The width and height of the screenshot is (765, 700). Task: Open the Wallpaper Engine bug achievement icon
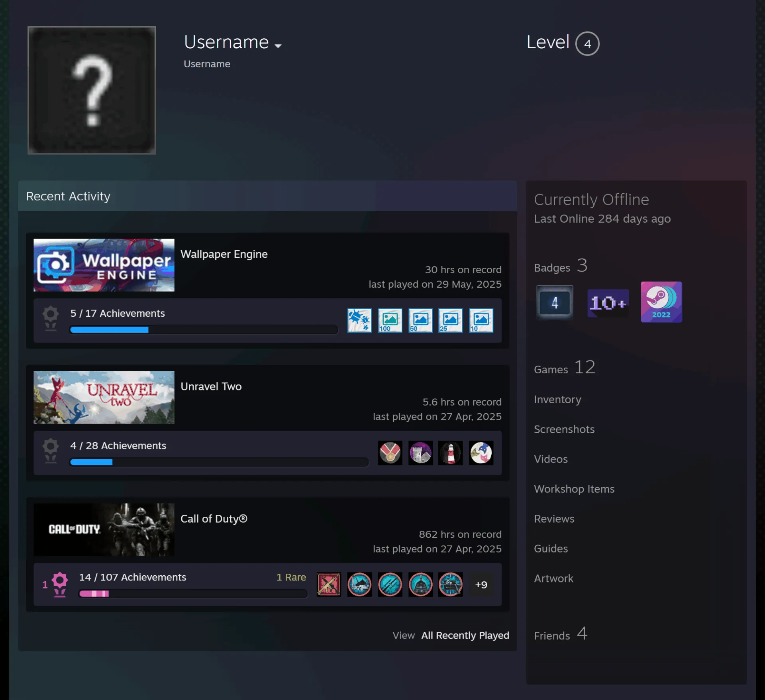[x=359, y=320]
